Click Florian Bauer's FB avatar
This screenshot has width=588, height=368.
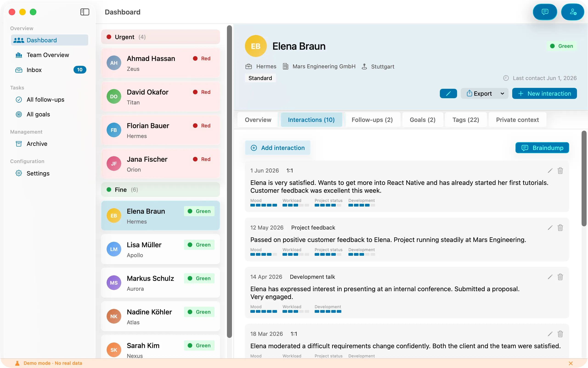(x=114, y=130)
